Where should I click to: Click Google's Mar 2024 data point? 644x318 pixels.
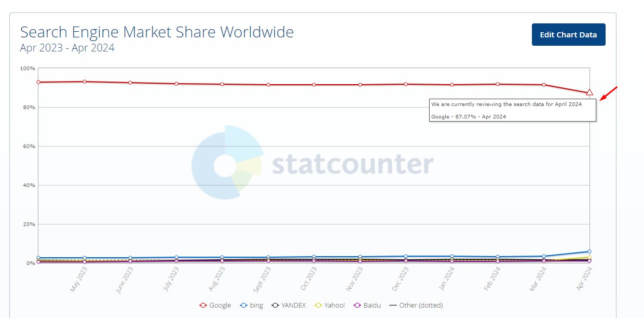coord(543,85)
